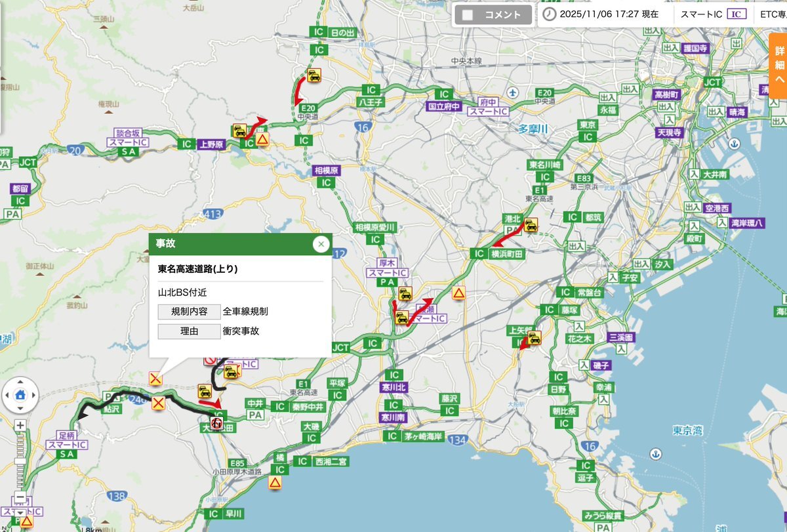Click the home button in pan control
Viewport: 787px width, 532px height.
click(x=20, y=395)
